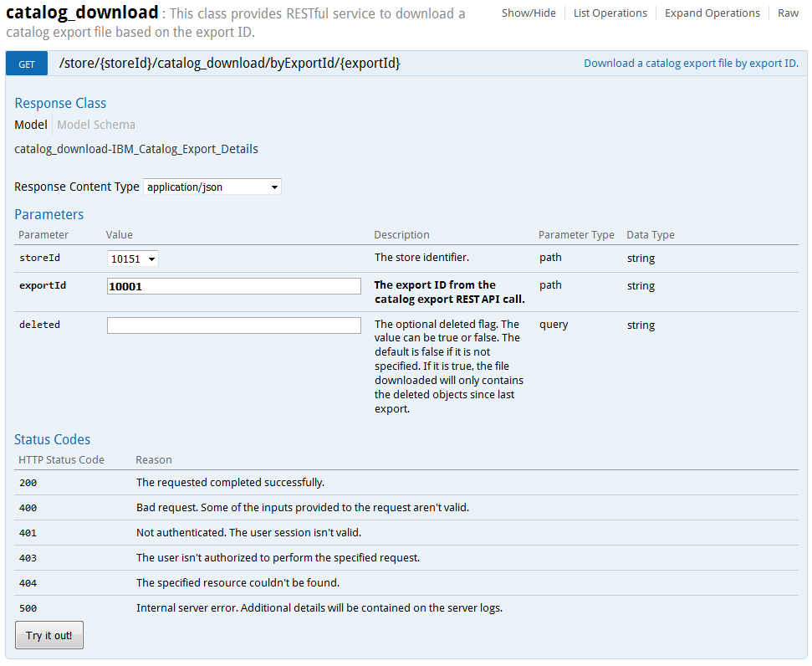The image size is (812, 666).
Task: Switch to the Model tab
Action: point(30,124)
